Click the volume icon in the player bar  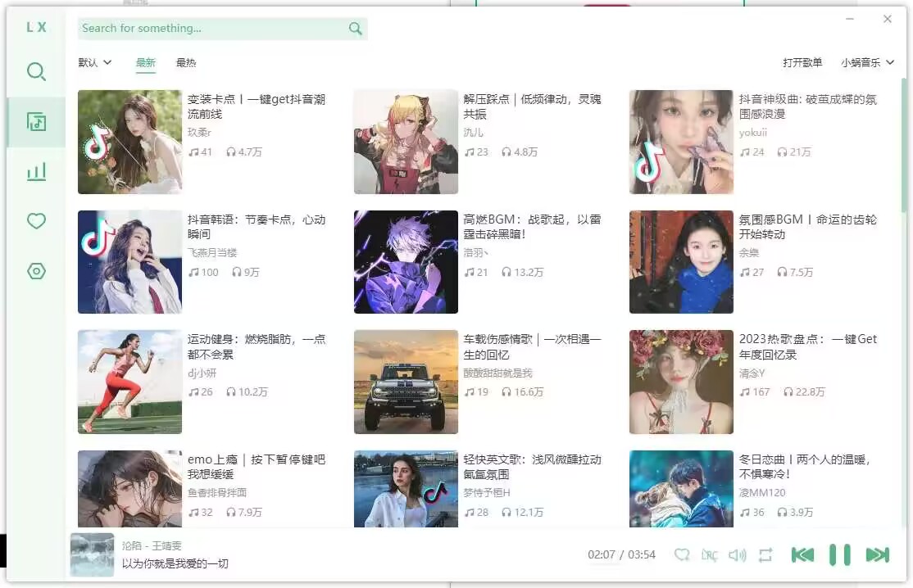coord(737,554)
